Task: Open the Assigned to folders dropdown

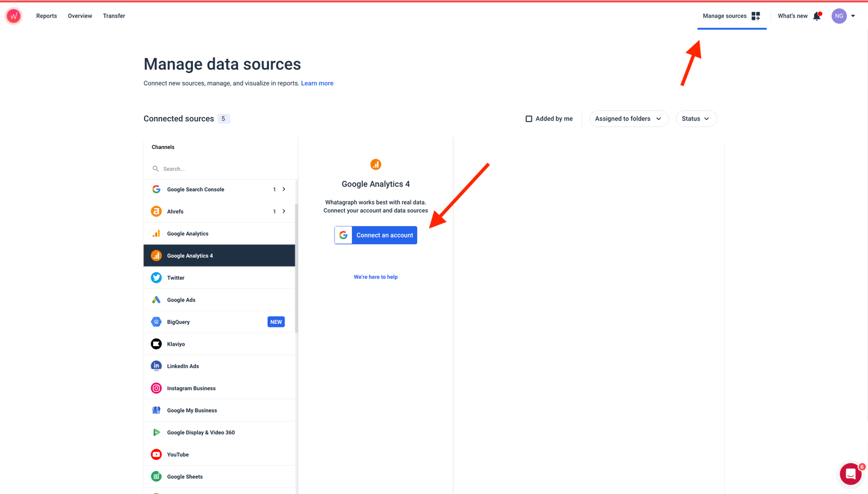Action: 628,119
